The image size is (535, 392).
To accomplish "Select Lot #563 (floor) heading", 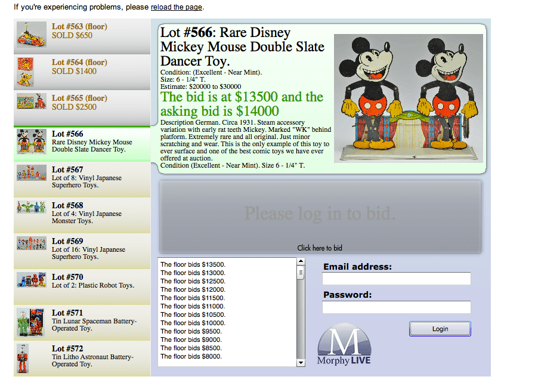I will coord(79,26).
